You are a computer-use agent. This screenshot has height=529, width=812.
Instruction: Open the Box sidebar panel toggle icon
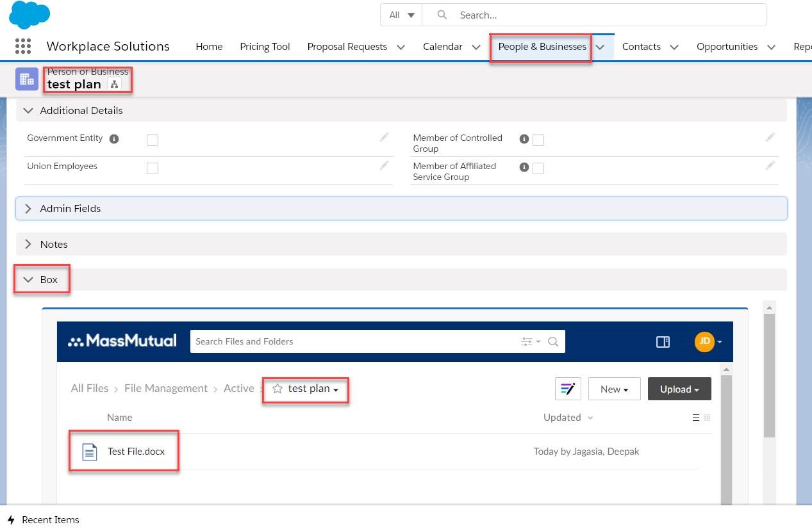point(663,342)
